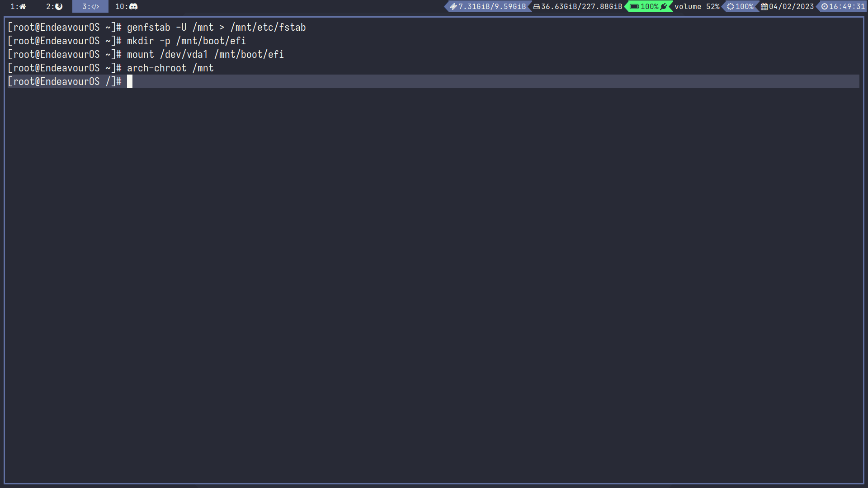Click the green battery 100% block

pos(644,6)
